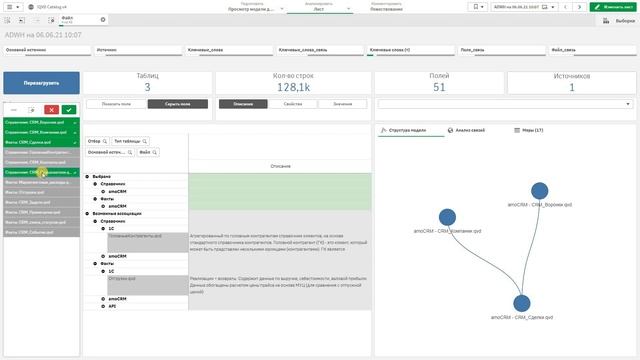Screen dimensions: 640x360
Task: Clear all selections in the selection toolbar
Action: 51,20
